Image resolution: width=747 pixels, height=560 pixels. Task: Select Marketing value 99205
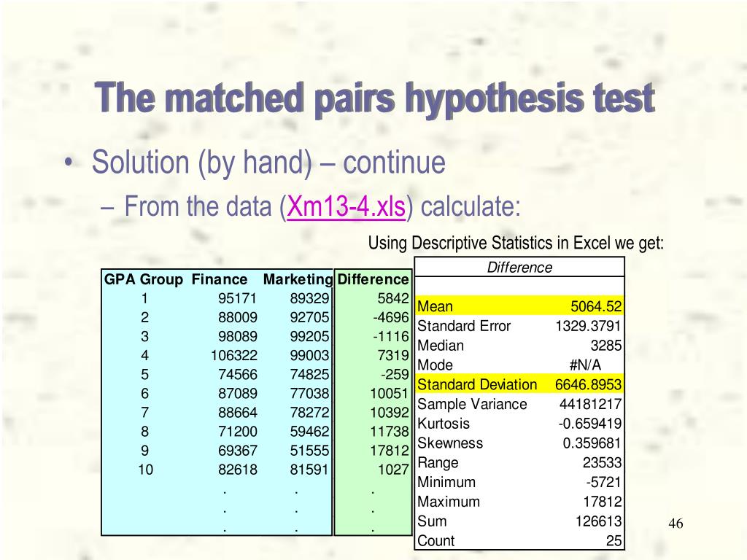pyautogui.click(x=309, y=337)
